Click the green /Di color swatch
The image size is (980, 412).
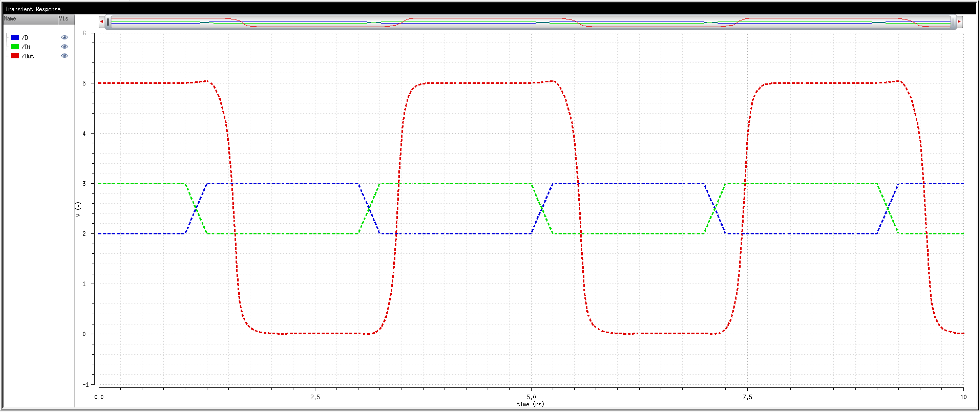tap(15, 47)
